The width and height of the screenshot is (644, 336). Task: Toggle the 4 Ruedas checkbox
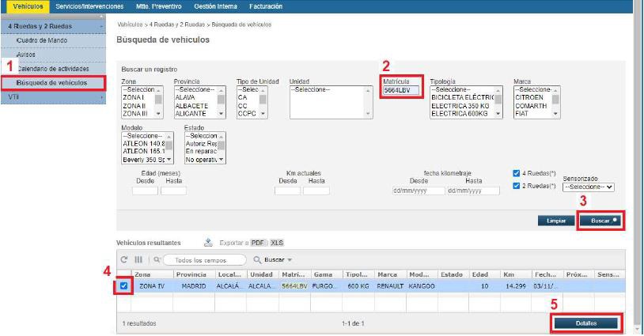[517, 174]
